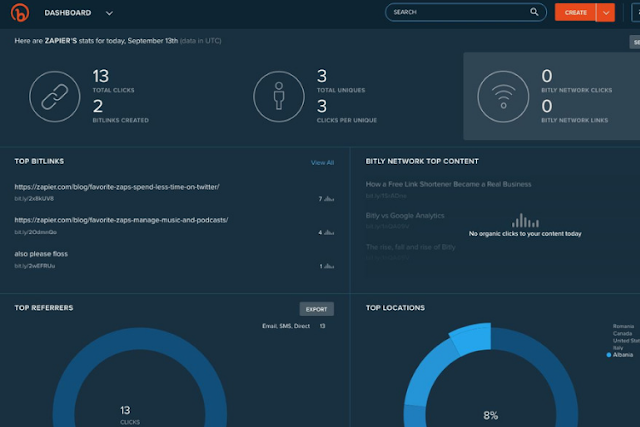The width and height of the screenshot is (640, 427).
Task: Select the 0 Bitly network links value
Action: pyautogui.click(x=547, y=107)
